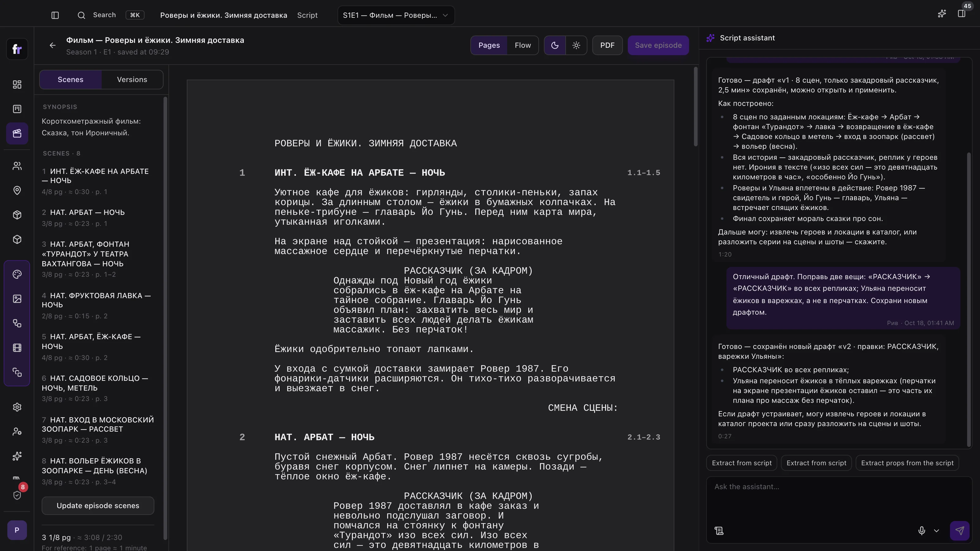Screen dimensions: 980x551
Task: Click the filmstrip icon in left sidebar
Action: 17,347
